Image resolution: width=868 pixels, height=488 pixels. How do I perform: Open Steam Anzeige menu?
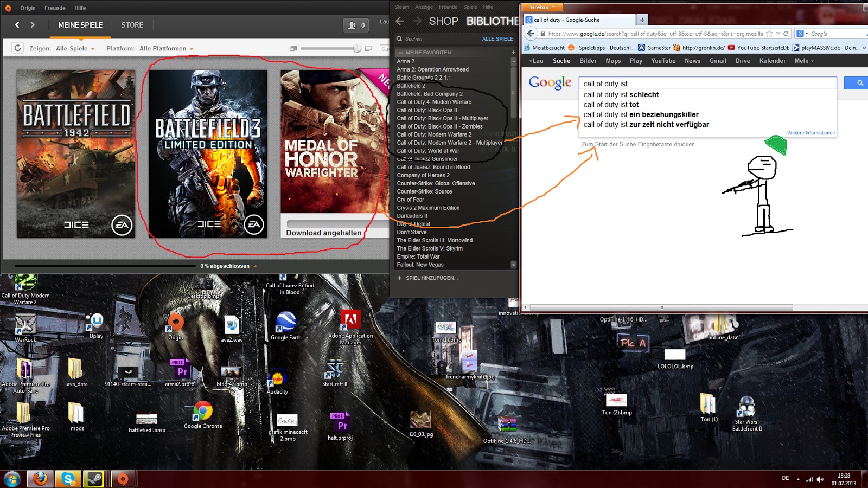(424, 7)
